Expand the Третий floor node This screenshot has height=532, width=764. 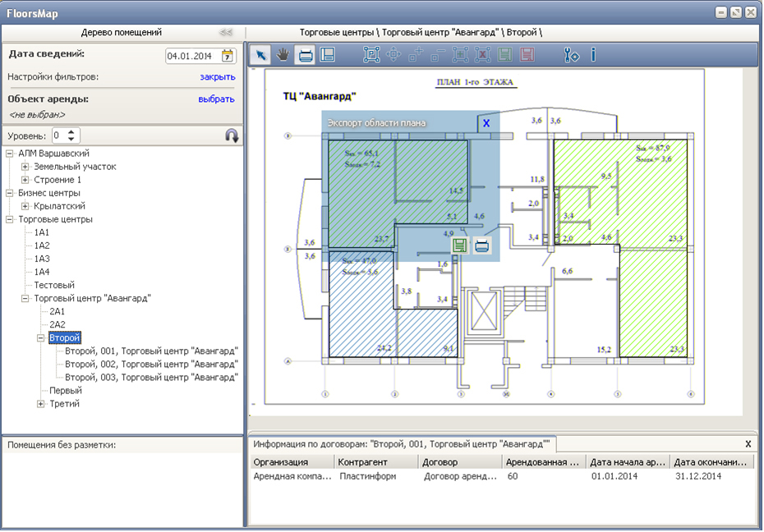point(41,404)
